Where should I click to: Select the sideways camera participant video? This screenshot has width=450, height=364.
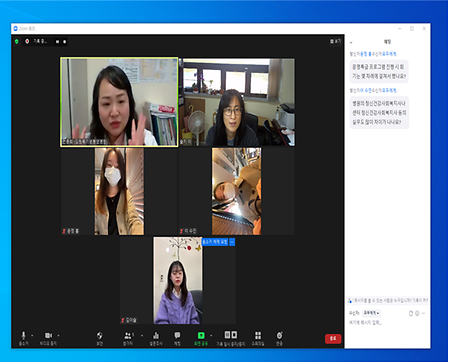pos(237,191)
